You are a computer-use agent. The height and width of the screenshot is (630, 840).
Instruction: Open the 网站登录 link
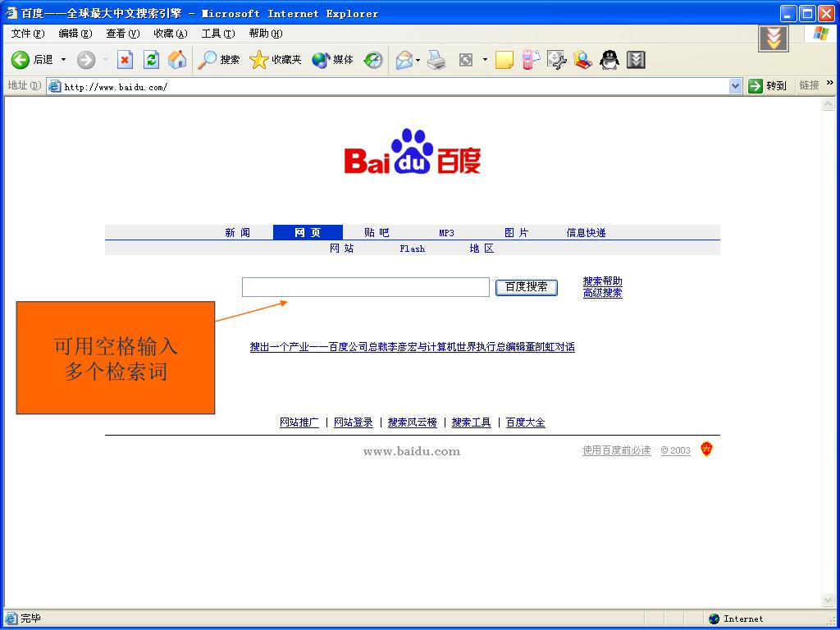[354, 422]
